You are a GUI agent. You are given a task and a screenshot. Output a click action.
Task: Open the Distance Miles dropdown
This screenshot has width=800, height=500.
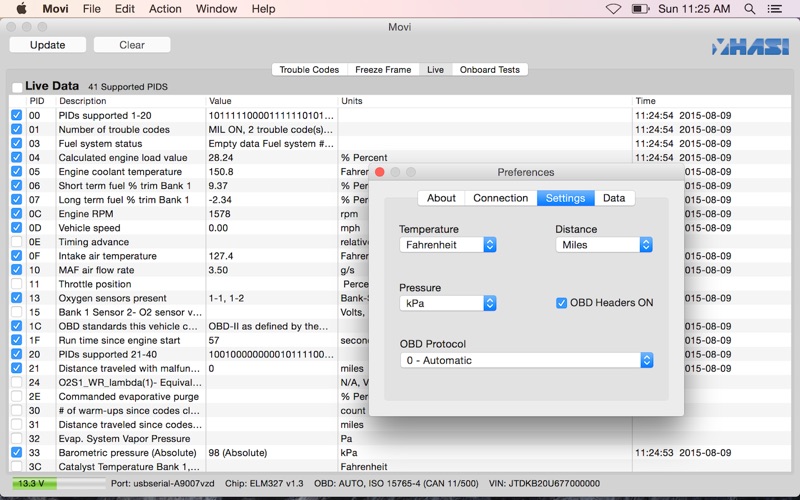(x=604, y=245)
